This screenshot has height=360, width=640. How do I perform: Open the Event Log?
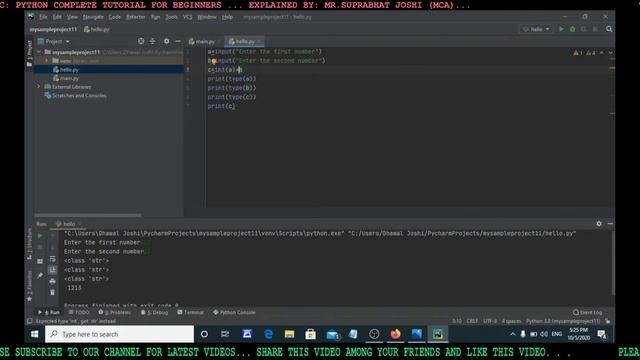pos(587,312)
